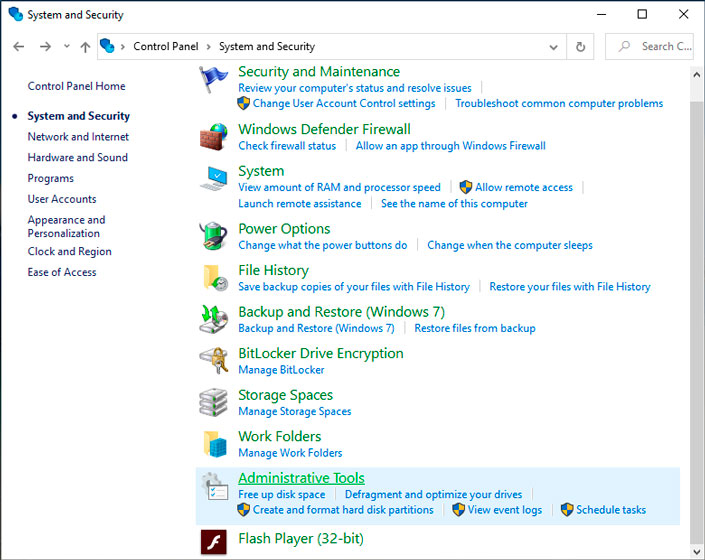Open Administrative Tools heading link
The image size is (705, 560).
pos(301,478)
